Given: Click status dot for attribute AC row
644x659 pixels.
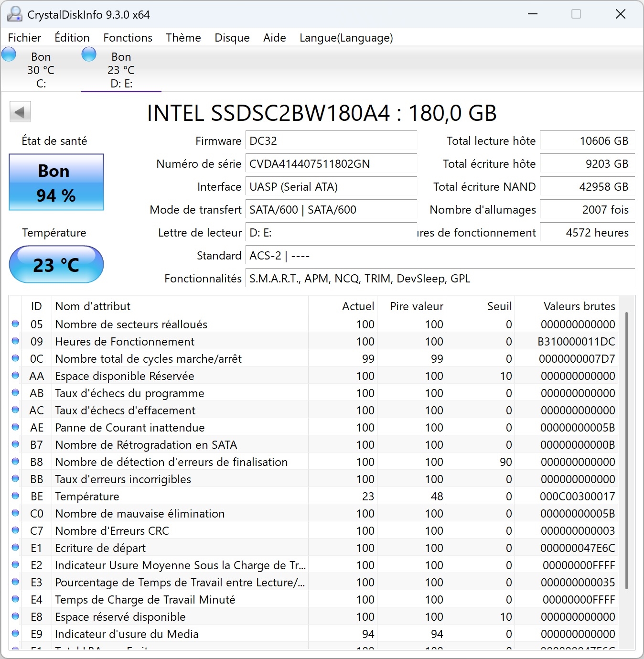Looking at the screenshot, I should tap(15, 410).
